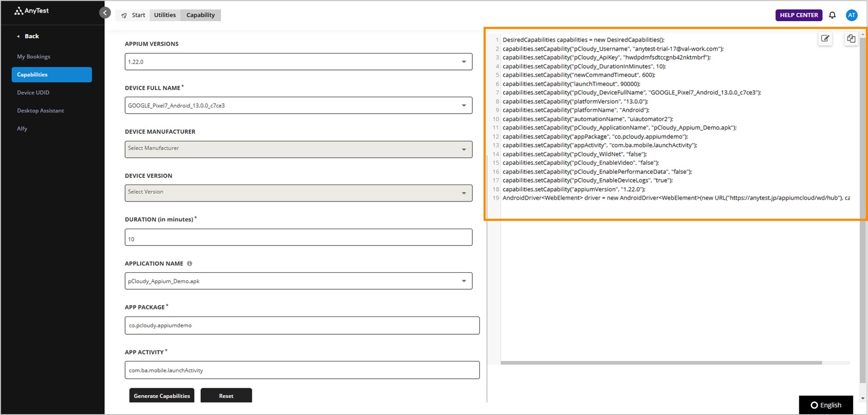Copy the generated capabilities code
Viewport: 868px width, 415px height.
point(851,39)
